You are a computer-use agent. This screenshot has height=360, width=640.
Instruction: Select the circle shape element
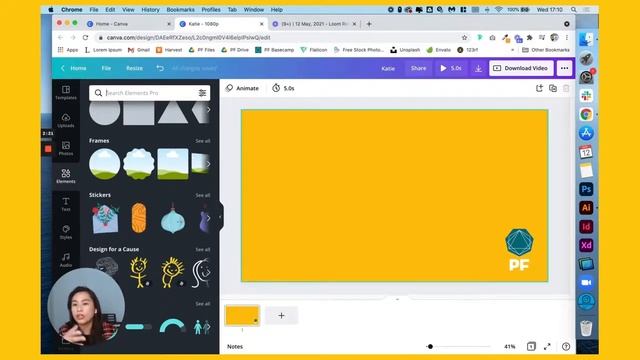105,112
